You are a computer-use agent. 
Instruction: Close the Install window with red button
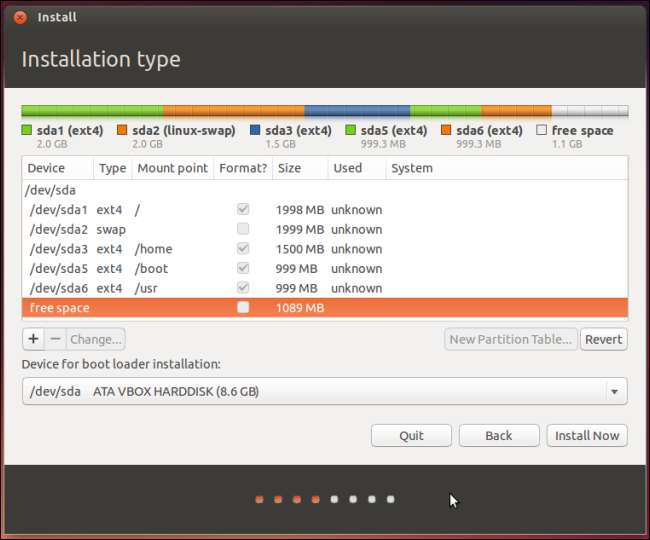20,17
